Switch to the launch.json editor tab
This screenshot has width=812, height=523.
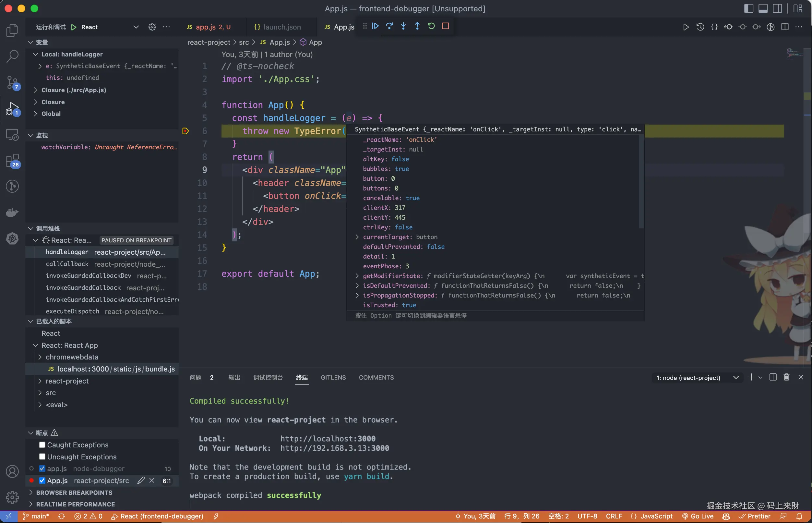[x=282, y=27]
